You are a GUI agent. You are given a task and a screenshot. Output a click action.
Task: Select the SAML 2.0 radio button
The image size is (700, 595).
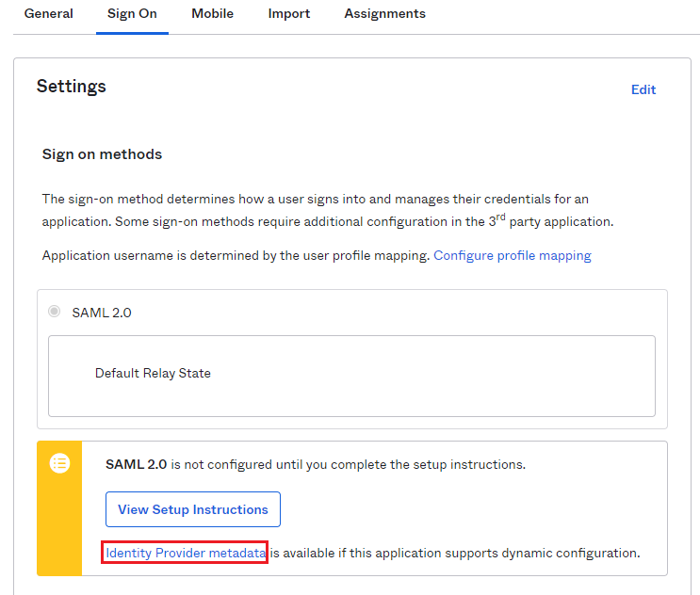pos(55,312)
